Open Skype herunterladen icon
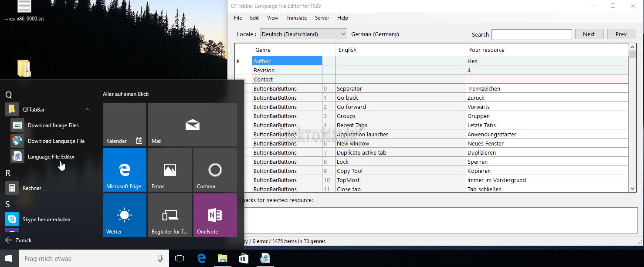This screenshot has height=267, width=644. 12,220
